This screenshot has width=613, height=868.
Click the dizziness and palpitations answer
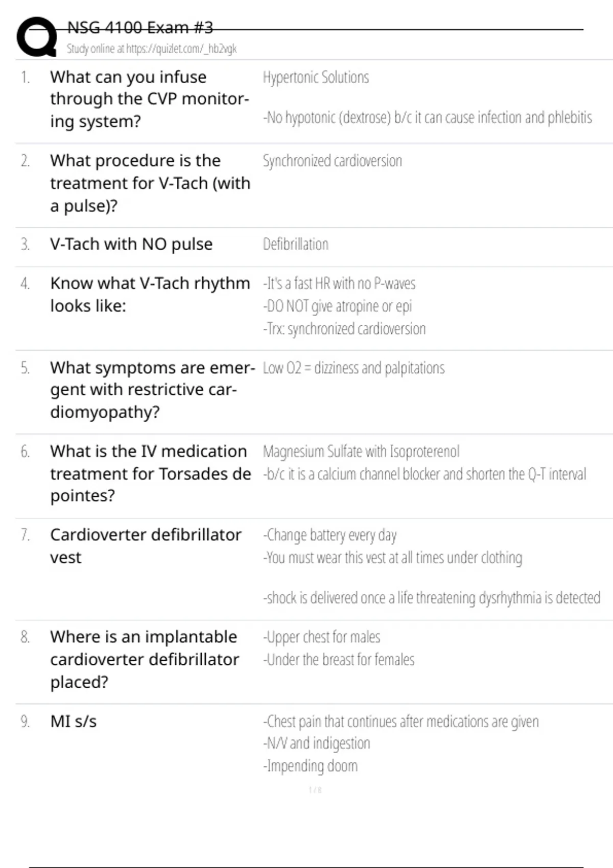(x=353, y=368)
